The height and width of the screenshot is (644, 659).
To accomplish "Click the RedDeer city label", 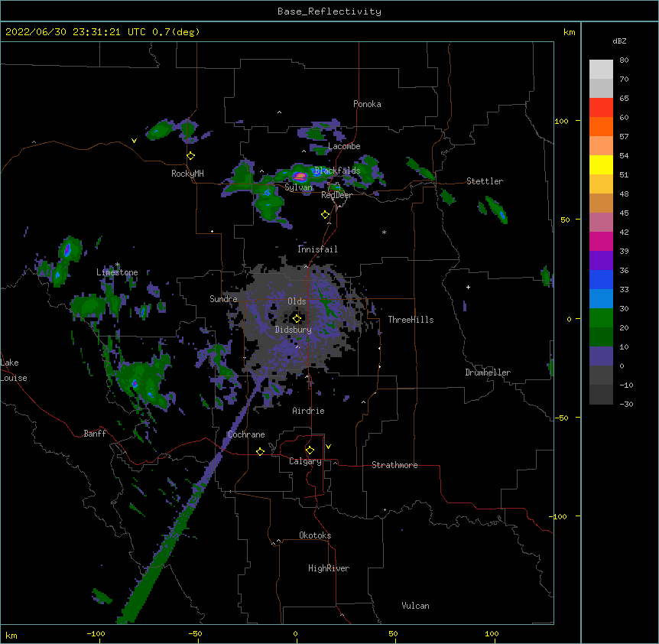I will pyautogui.click(x=336, y=195).
